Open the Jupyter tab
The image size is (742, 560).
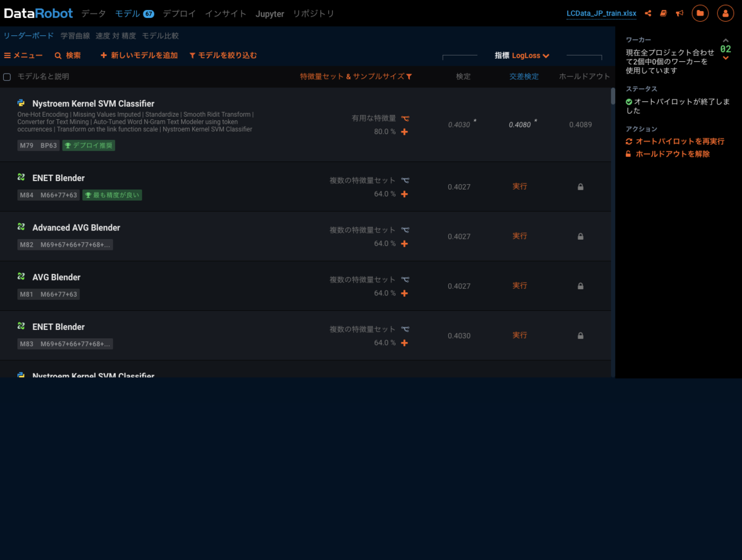pos(270,14)
